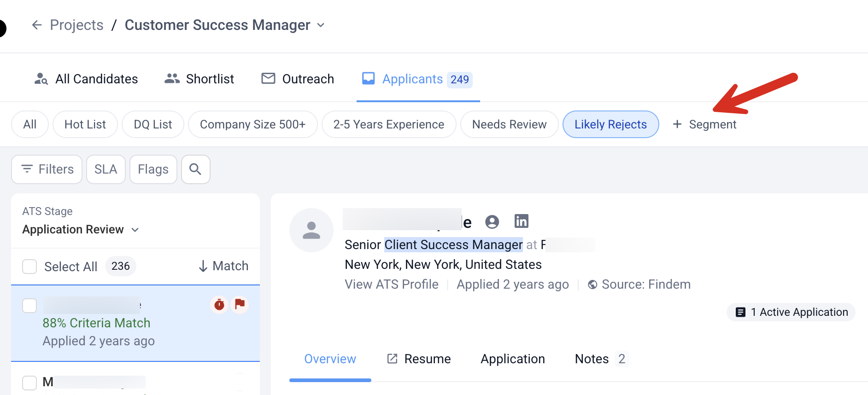Switch to the All Candidates tab

pyautogui.click(x=86, y=79)
